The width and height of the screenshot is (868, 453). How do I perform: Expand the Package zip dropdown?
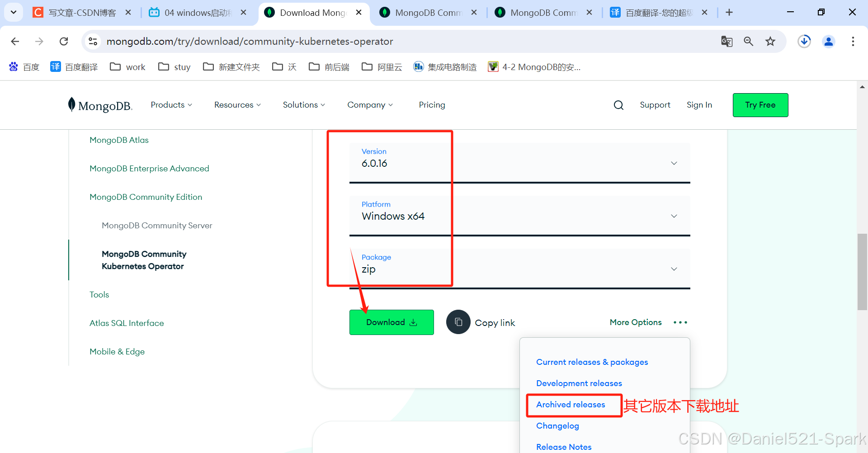(x=520, y=269)
